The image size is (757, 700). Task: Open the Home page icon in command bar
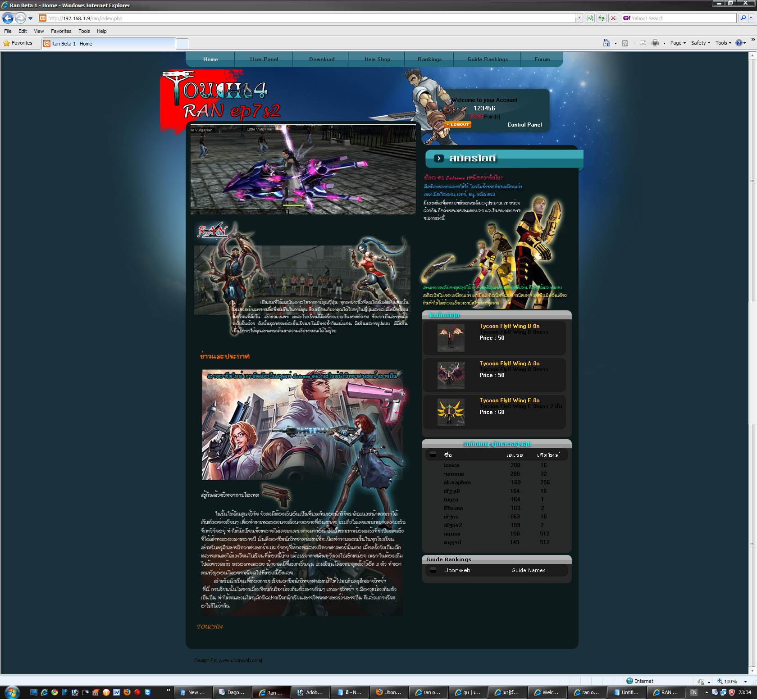pos(607,43)
